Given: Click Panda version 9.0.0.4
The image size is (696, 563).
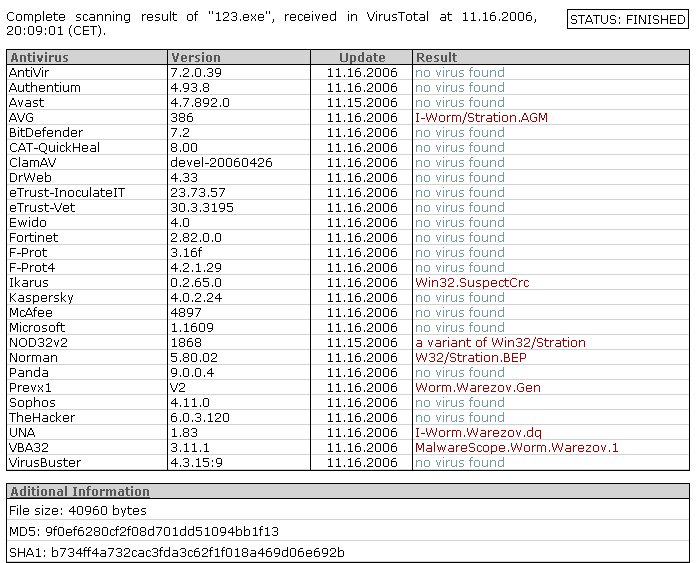Looking at the screenshot, I should pos(192,373).
